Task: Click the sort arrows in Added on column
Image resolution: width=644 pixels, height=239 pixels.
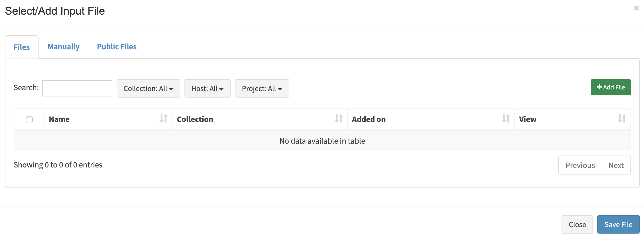Action: (506, 119)
